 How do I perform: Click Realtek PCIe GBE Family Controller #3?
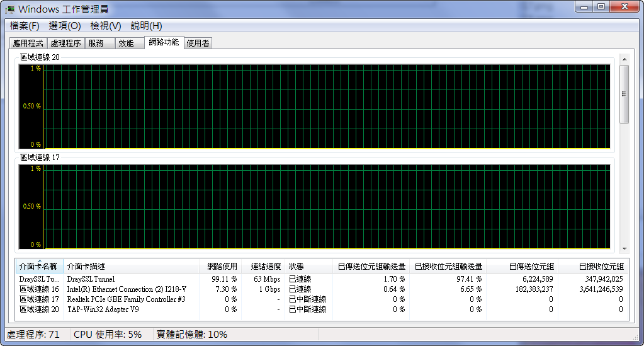[x=126, y=299]
